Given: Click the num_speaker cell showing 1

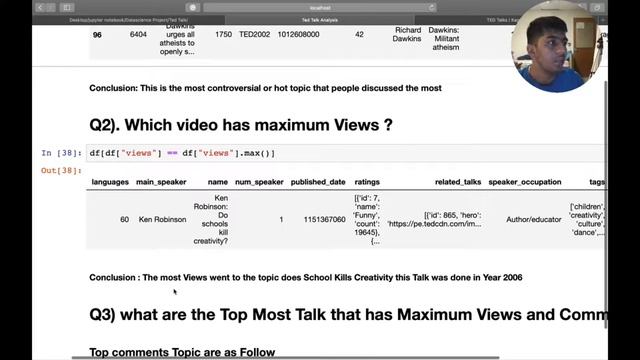Looking at the screenshot, I should point(281,220).
